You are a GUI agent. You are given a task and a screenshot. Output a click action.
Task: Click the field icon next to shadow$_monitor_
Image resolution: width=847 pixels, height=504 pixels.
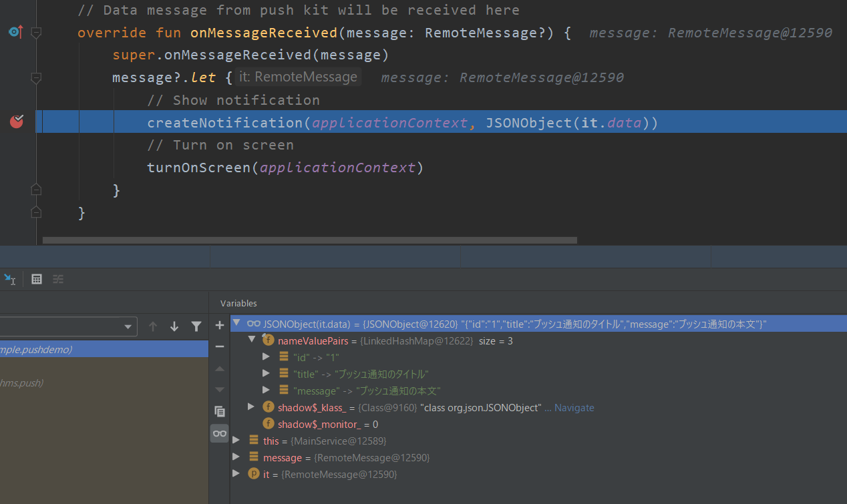coord(269,424)
